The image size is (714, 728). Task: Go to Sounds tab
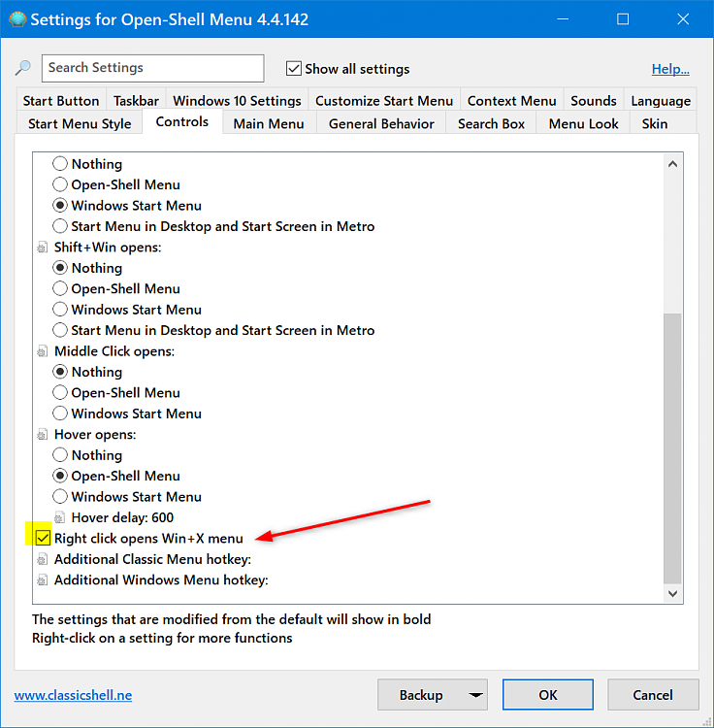coord(594,101)
